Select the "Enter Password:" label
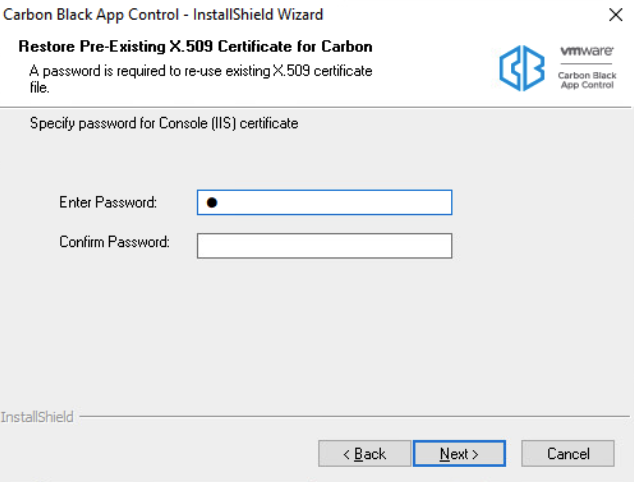Screen dimensions: 634x482 click(x=108, y=202)
